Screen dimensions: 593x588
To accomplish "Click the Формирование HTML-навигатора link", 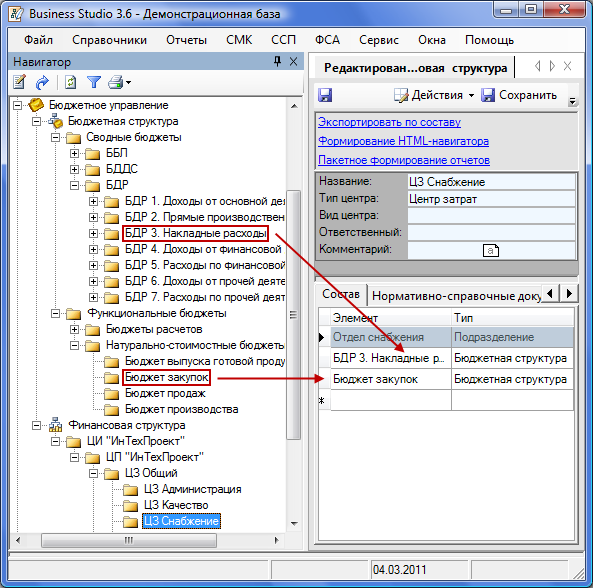I will [403, 141].
